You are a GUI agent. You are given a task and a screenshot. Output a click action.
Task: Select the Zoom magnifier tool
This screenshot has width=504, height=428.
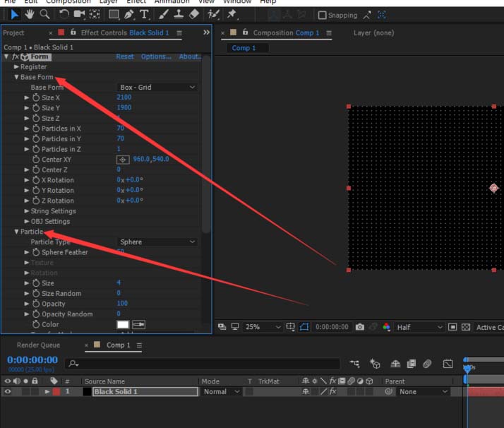pyautogui.click(x=45, y=14)
